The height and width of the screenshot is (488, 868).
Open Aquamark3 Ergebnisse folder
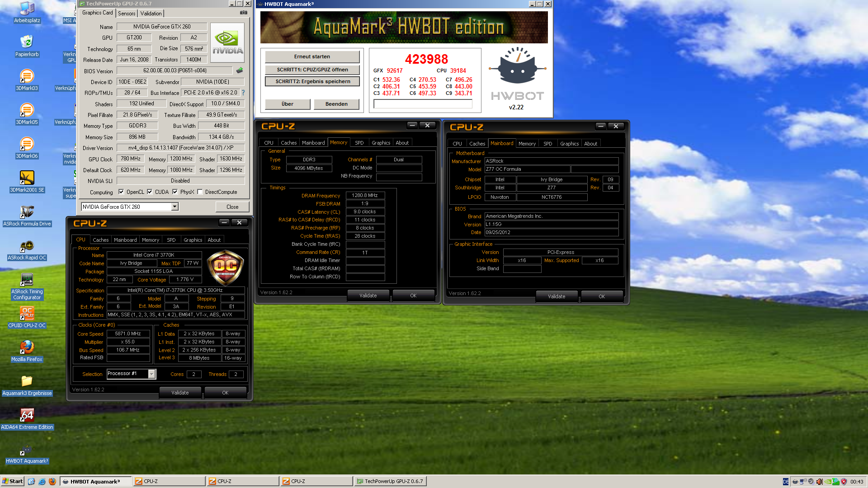[27, 385]
